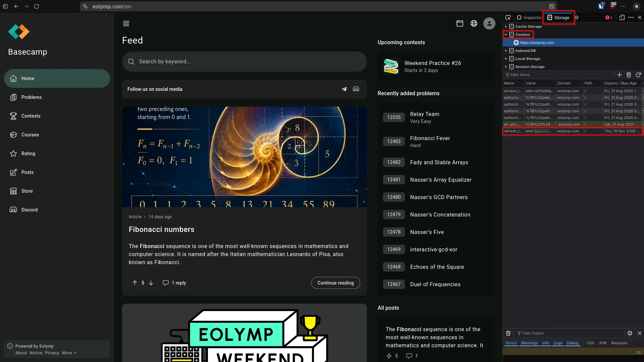The height and width of the screenshot is (362, 644).
Task: Toggle the Info console filter
Action: coord(546,343)
